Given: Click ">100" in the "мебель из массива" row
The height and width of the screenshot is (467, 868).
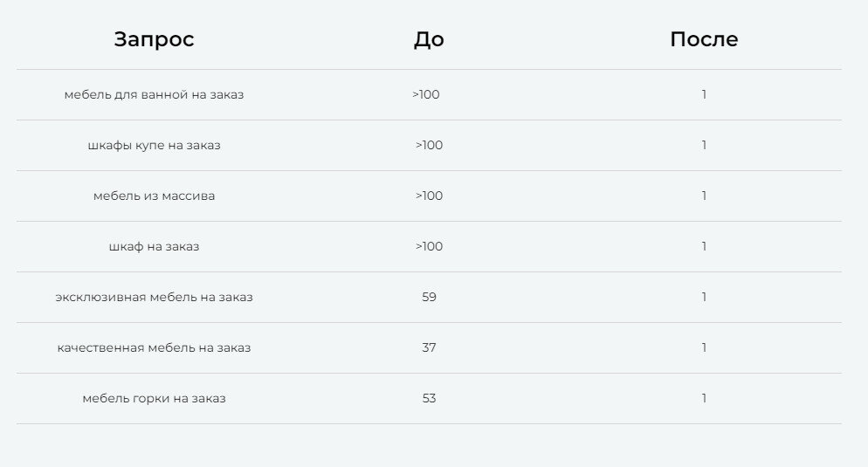Looking at the screenshot, I should click(429, 196).
